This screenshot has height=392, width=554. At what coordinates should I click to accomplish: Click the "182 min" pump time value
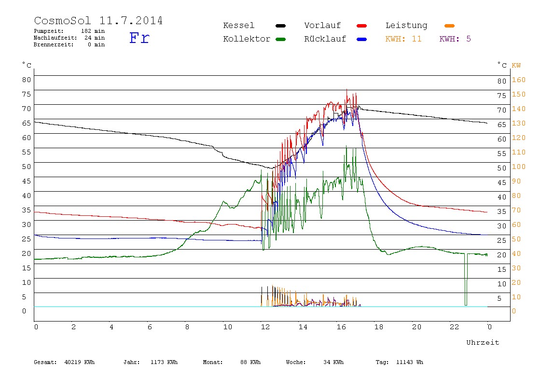click(93, 31)
